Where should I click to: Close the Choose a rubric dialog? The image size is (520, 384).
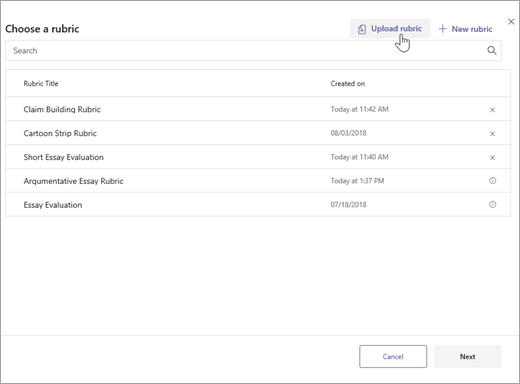[511, 22]
